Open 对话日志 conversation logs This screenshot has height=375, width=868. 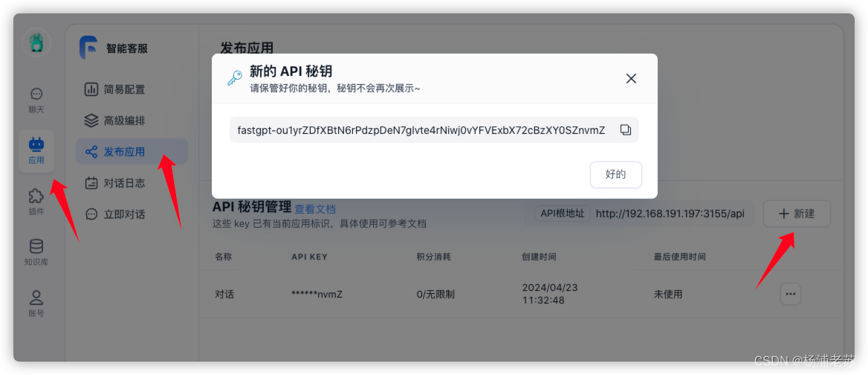132,183
